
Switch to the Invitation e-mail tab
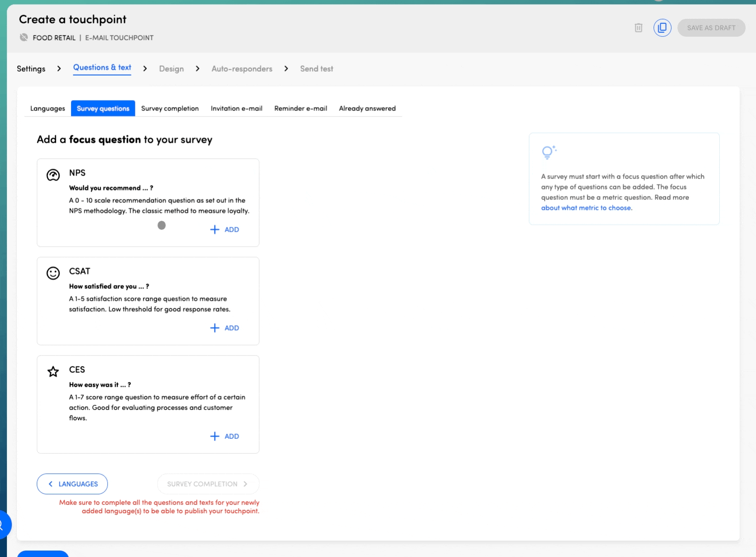point(236,108)
